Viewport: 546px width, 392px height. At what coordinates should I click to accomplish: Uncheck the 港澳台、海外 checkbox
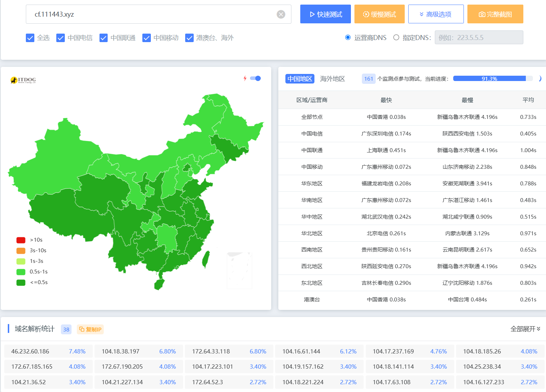pos(189,38)
